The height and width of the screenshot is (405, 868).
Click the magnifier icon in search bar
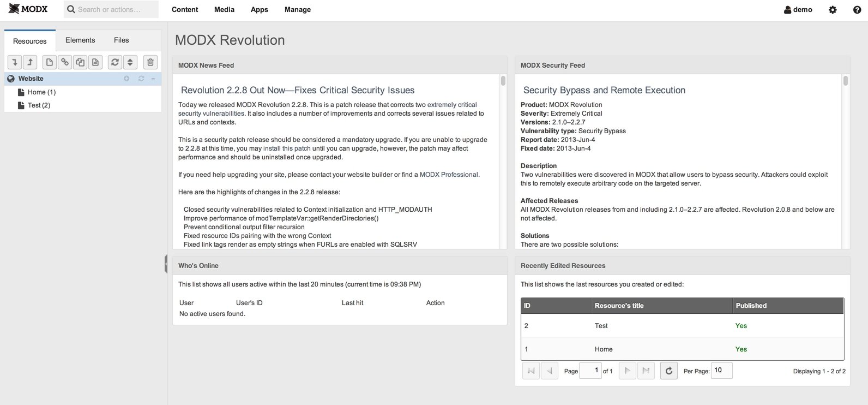(x=71, y=9)
